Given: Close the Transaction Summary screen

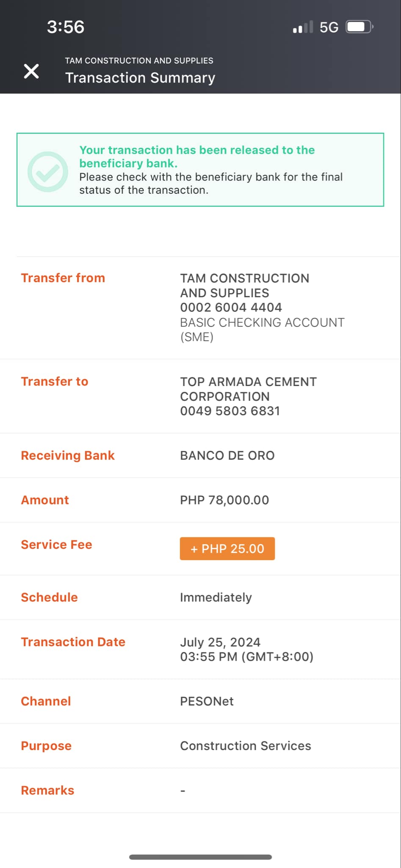Looking at the screenshot, I should (x=31, y=71).
